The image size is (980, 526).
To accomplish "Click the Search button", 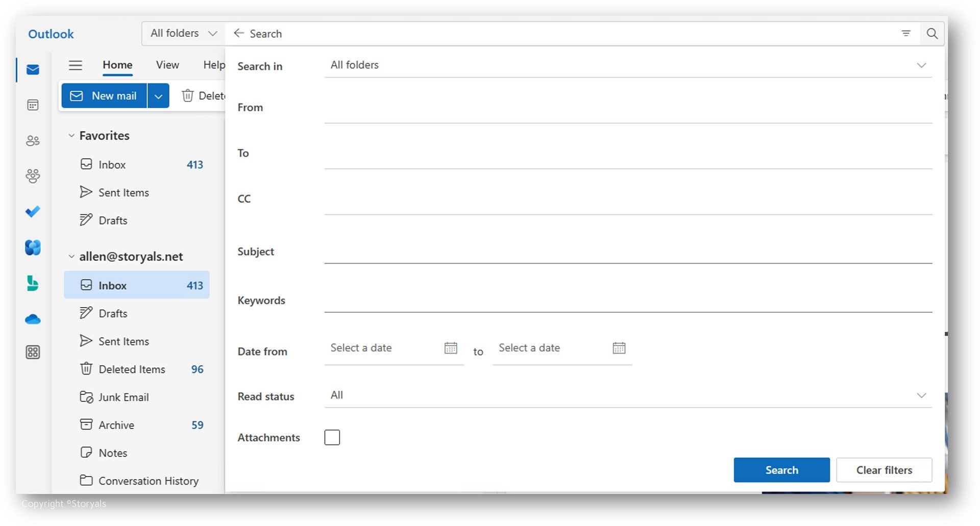I will click(x=781, y=470).
